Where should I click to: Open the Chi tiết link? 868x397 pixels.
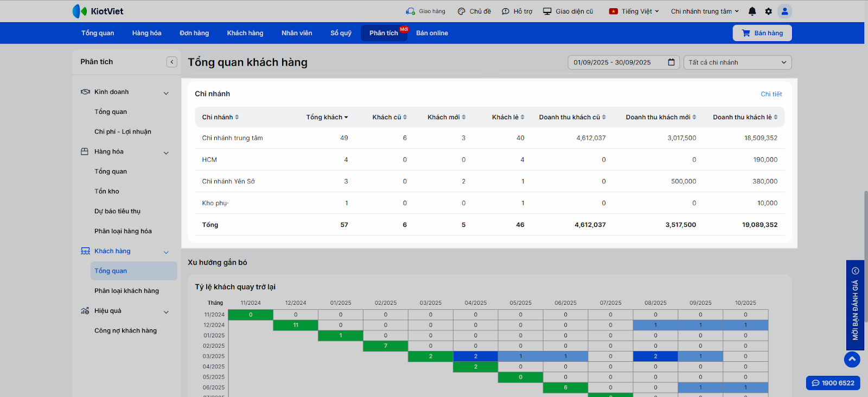click(x=771, y=94)
